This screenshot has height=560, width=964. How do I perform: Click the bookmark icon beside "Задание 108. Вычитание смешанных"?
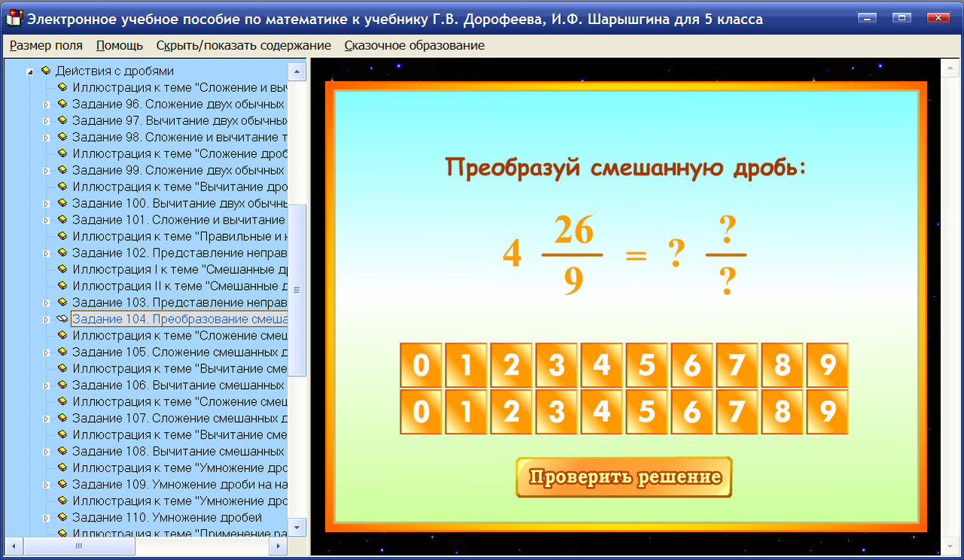tap(61, 450)
